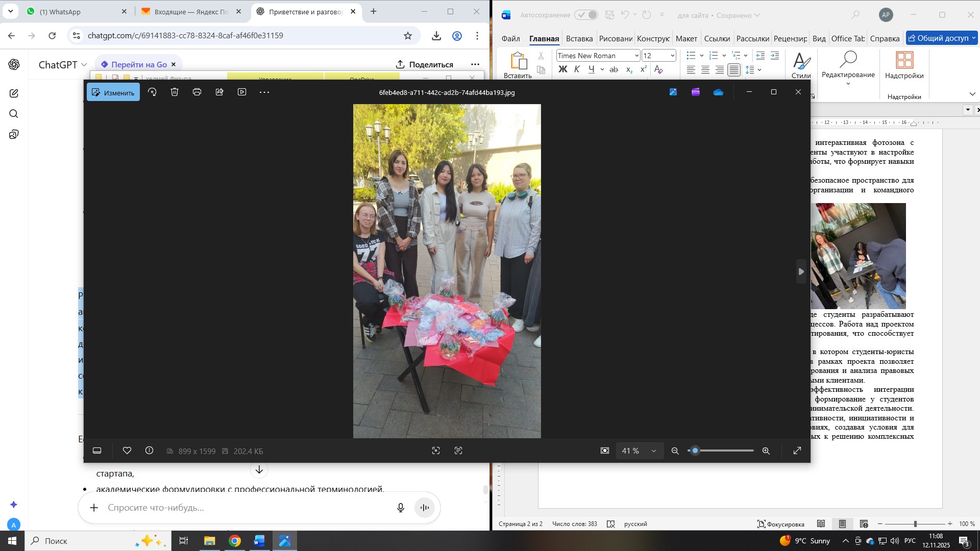Rotate the photo in the viewer
The height and width of the screenshot is (551, 980).
(x=152, y=92)
